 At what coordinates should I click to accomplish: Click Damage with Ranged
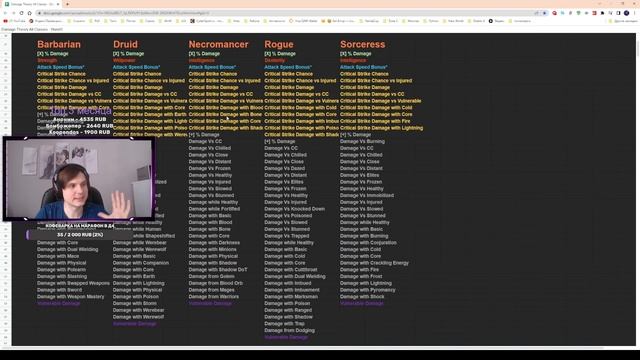point(288,310)
